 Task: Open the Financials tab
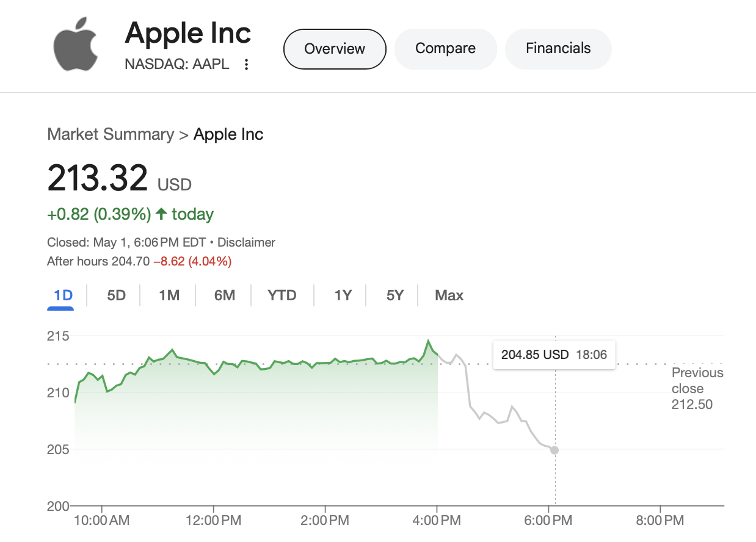(x=558, y=48)
